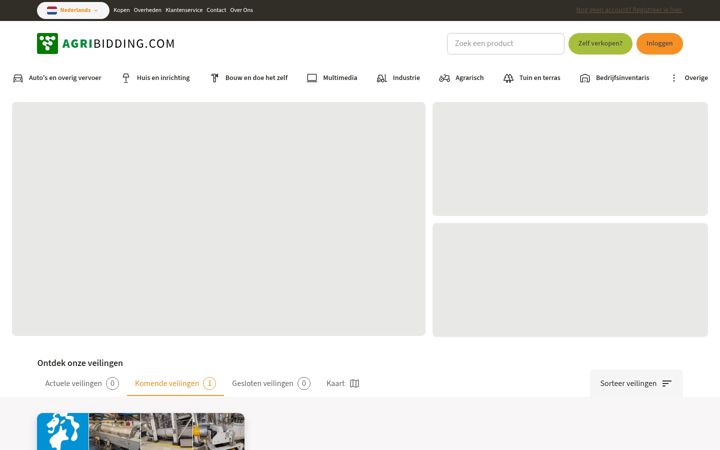Screen dimensions: 720x450
Task: Click the map icon next to Kaart
Action: pyautogui.click(x=354, y=383)
